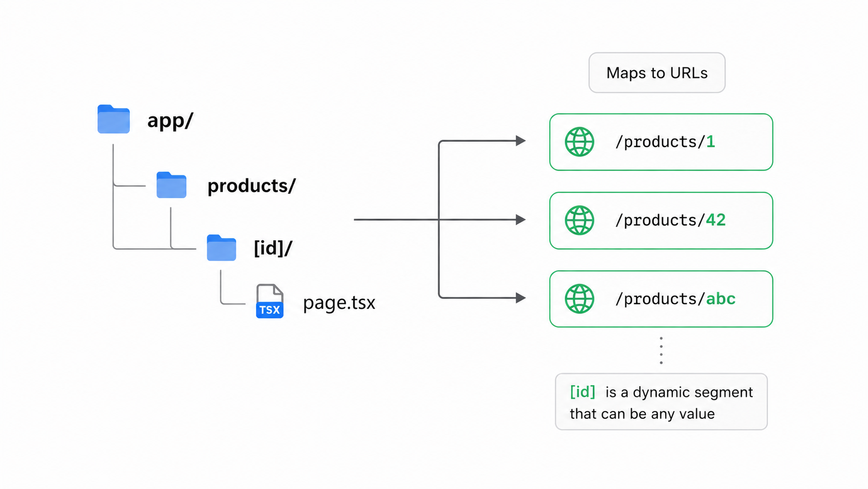Click the globe icon beside /products/abc
868x489 pixels.
579,299
